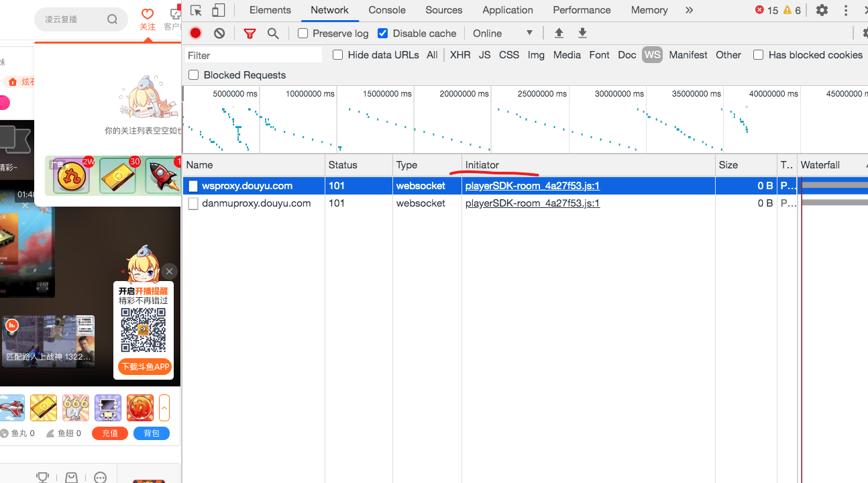This screenshot has width=868, height=483.
Task: Expand the gift list arrow button
Action: click(x=164, y=408)
